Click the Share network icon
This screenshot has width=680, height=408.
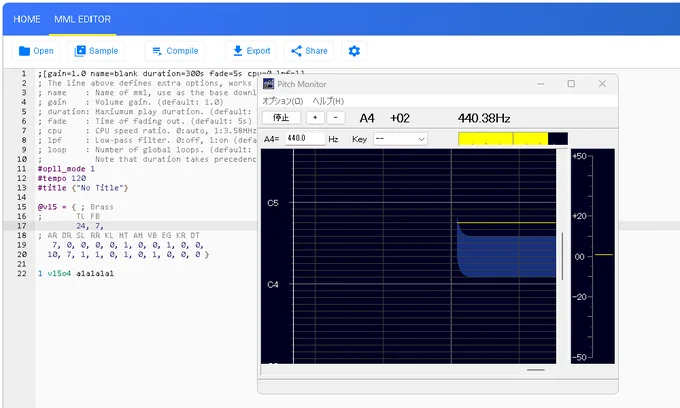[x=296, y=51]
